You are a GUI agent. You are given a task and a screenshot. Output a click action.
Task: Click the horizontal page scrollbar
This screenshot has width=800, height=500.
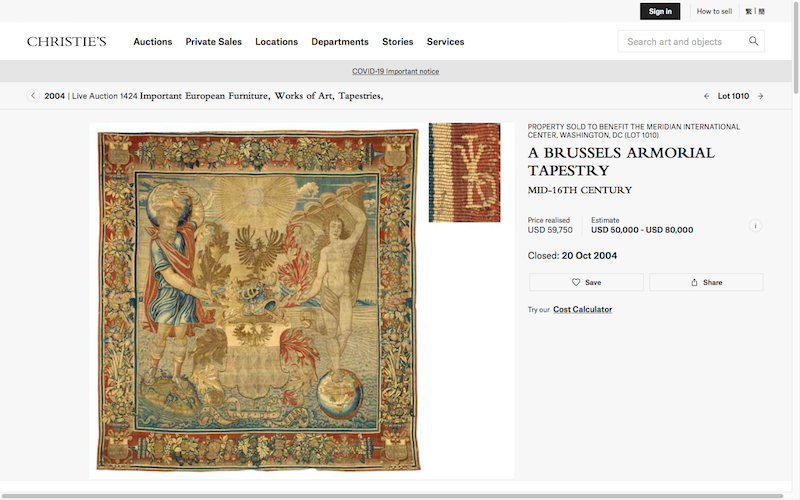point(392,496)
